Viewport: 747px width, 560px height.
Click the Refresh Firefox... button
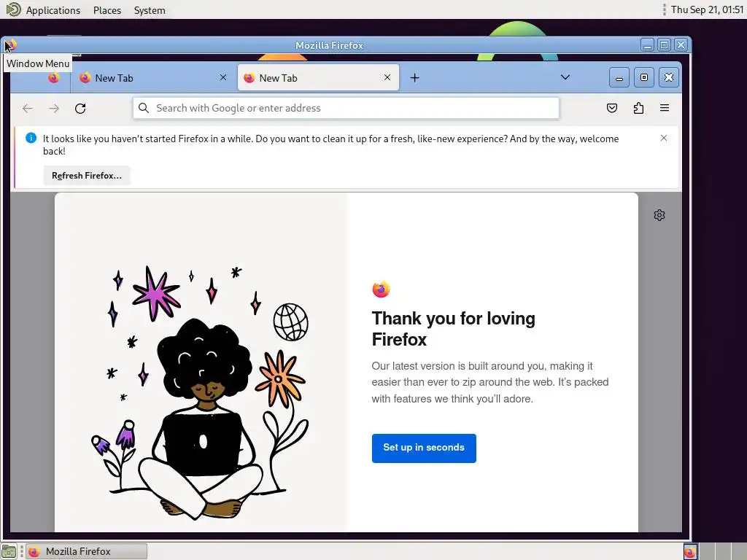(x=87, y=176)
